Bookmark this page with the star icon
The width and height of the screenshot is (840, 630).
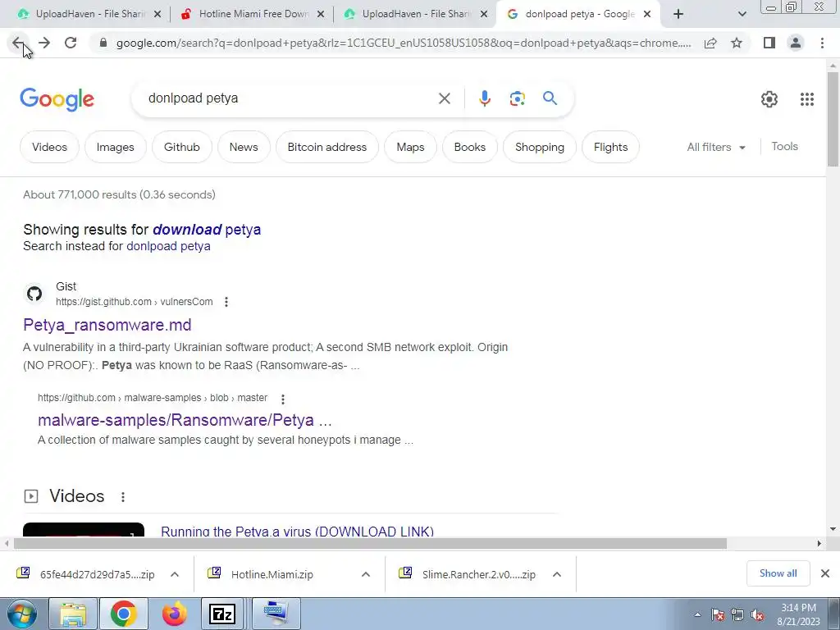[x=737, y=43]
